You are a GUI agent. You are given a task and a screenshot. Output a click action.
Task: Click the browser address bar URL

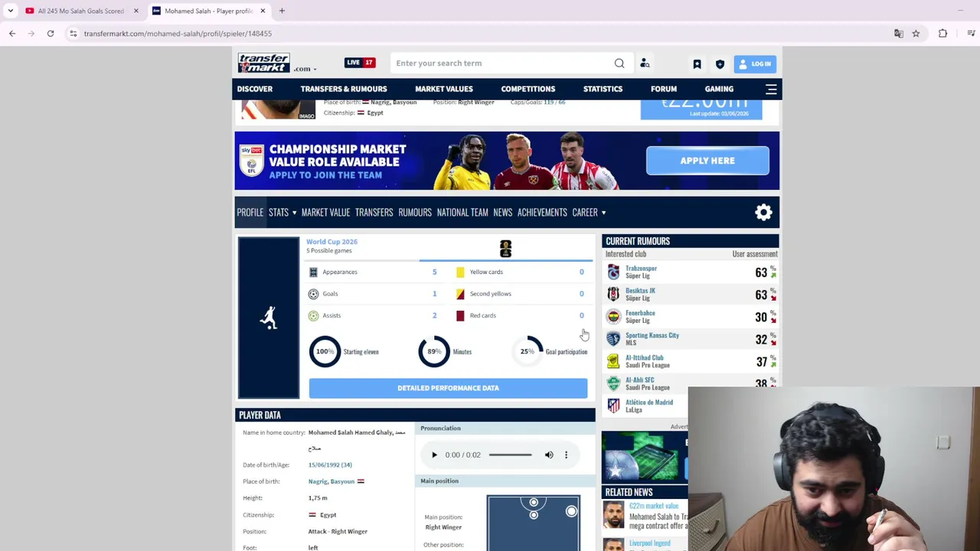tap(178, 34)
